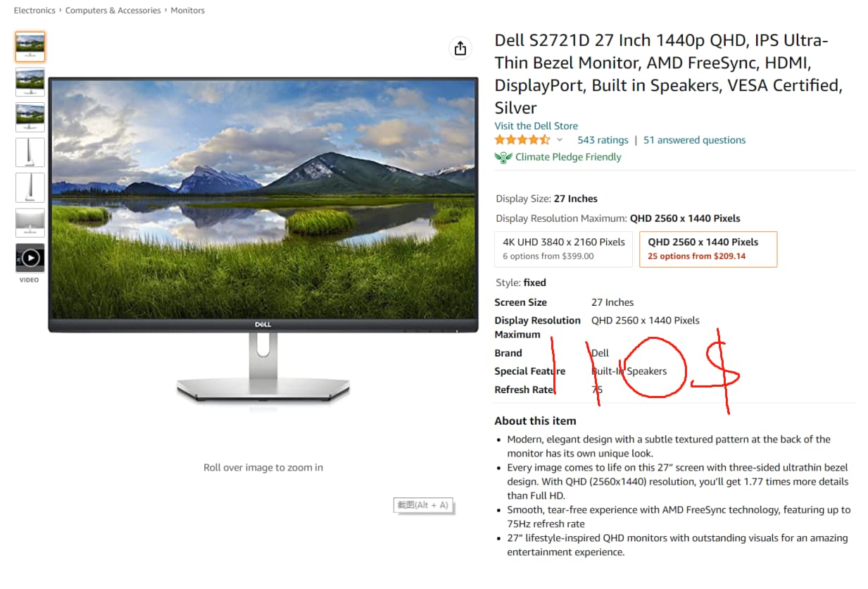
Task: Visit the Dell Store link
Action: point(536,125)
